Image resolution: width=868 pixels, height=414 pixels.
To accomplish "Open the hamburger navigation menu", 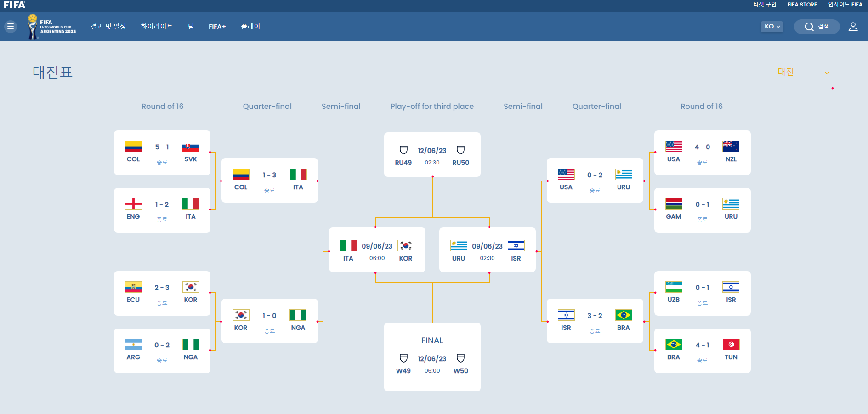I will 10,26.
